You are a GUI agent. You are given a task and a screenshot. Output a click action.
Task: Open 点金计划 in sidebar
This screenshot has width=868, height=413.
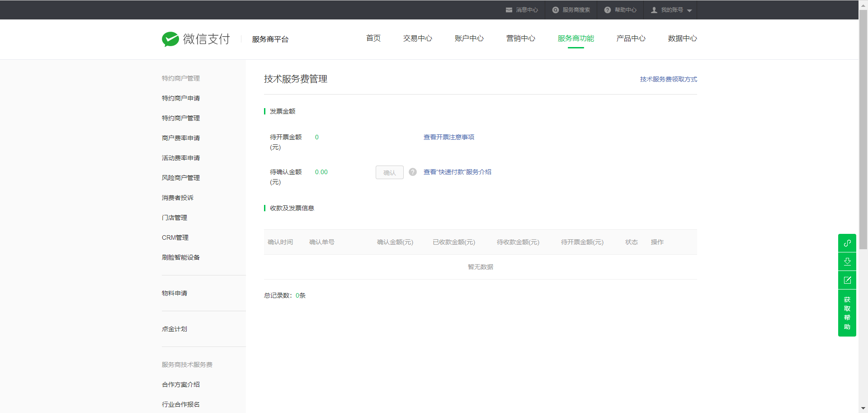pos(175,329)
